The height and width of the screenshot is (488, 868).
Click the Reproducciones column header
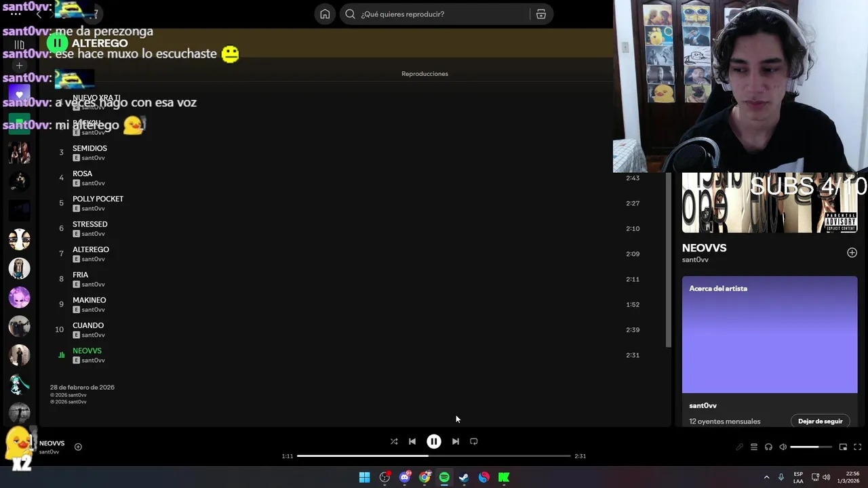pyautogui.click(x=425, y=74)
